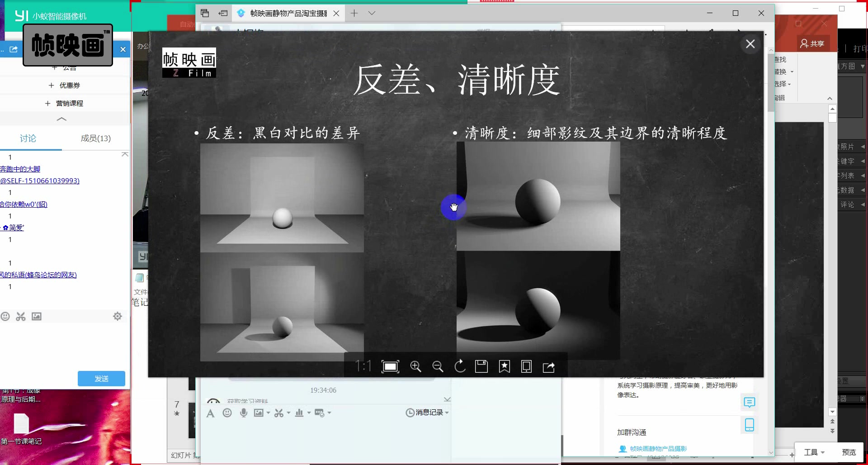Open discussion settings gear icon
Viewport: 868px width, 465px height.
coord(118,316)
